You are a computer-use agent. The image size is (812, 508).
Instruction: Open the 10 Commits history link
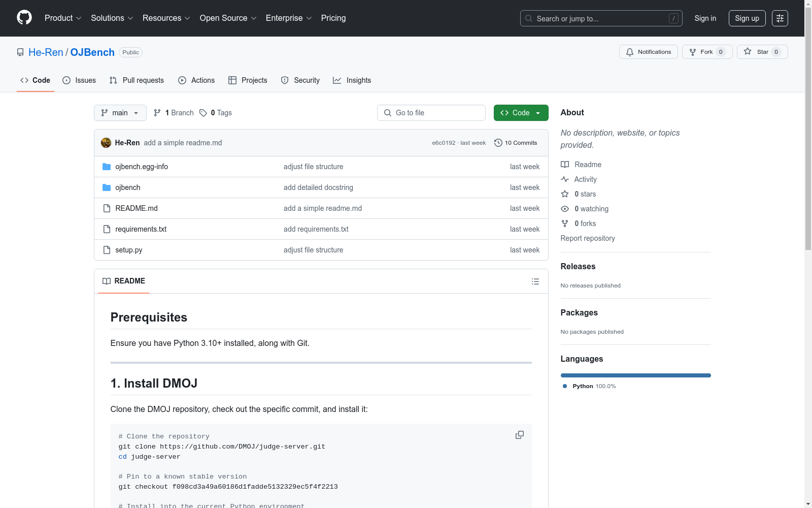click(516, 143)
